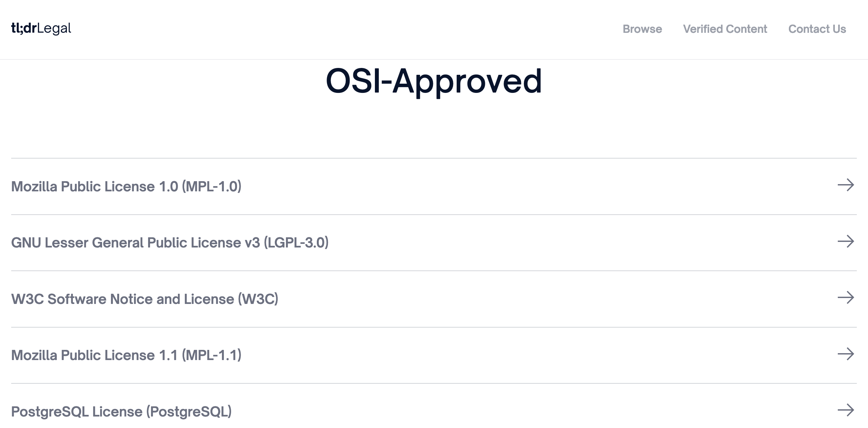
Task: Click the (W3C) abbreviation in the list
Action: pos(258,299)
